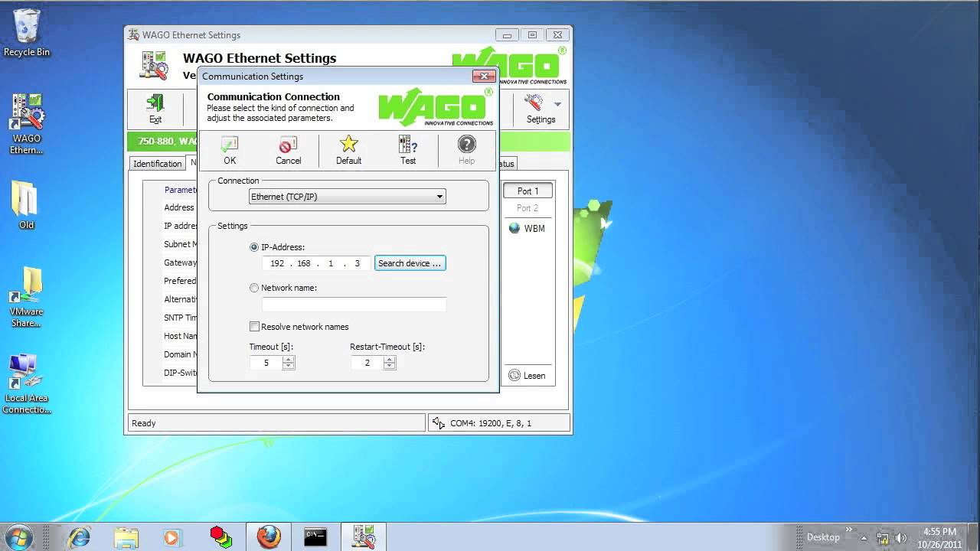The image size is (980, 551).
Task: Decrease the Restart-Timeout value
Action: point(390,367)
